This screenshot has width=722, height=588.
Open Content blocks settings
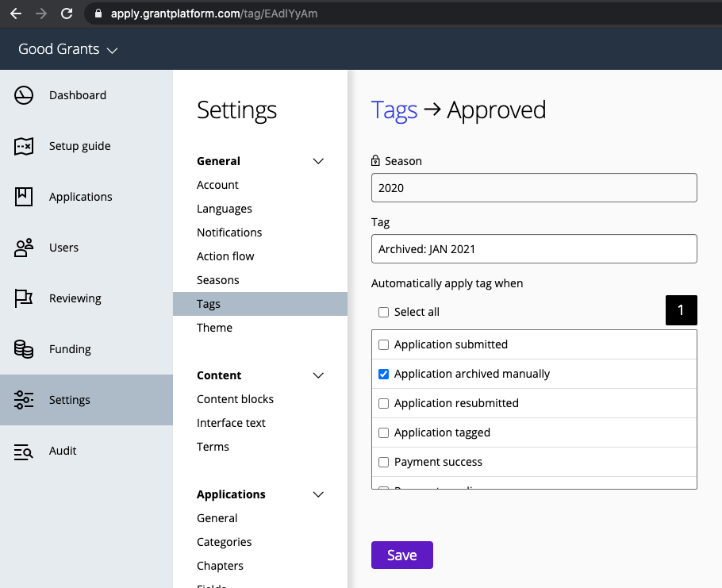(x=235, y=399)
